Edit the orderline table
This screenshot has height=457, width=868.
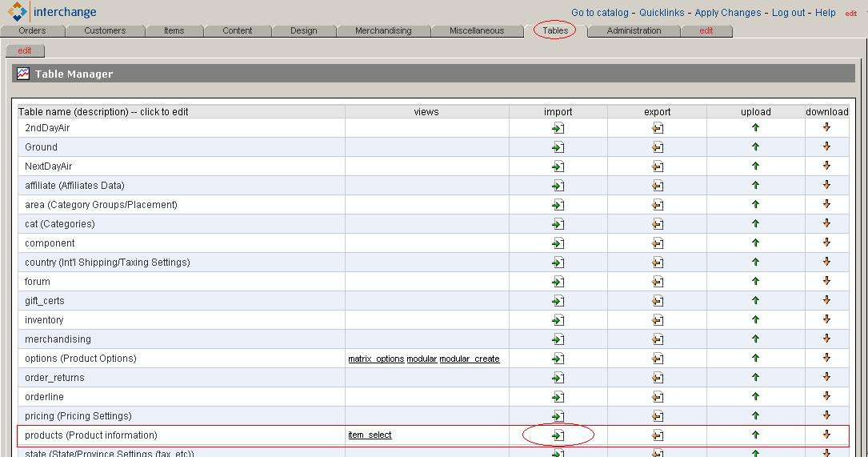(x=44, y=397)
